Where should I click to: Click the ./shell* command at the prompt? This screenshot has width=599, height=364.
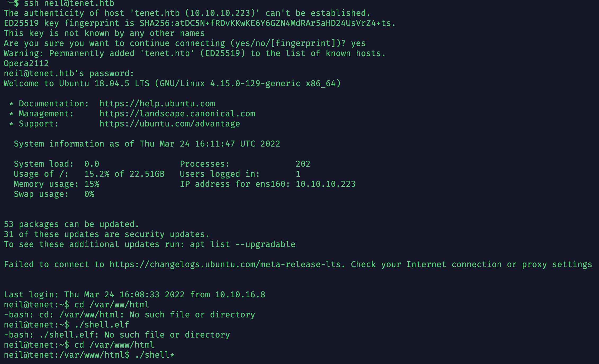154,355
